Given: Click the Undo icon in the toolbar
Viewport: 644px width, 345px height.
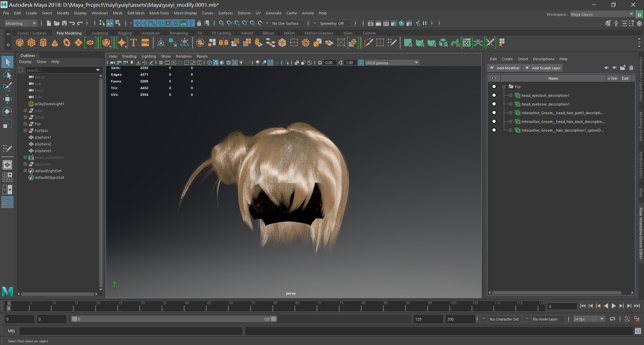Looking at the screenshot, I should click(72, 23).
